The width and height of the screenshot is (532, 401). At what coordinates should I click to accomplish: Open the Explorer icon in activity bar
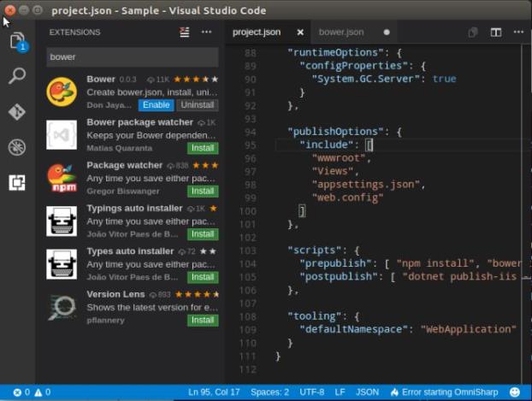[16, 41]
